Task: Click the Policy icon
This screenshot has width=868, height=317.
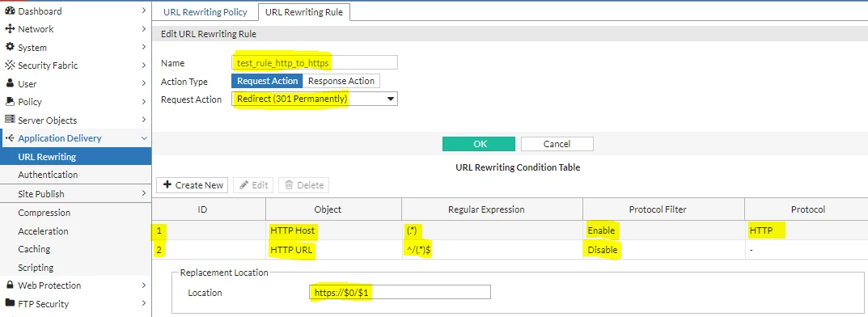Action: [10, 101]
